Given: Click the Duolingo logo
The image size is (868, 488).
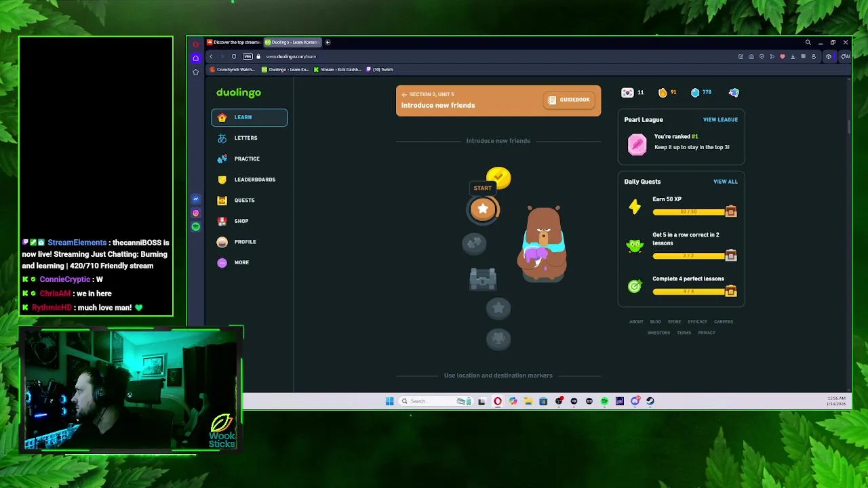Looking at the screenshot, I should 239,92.
